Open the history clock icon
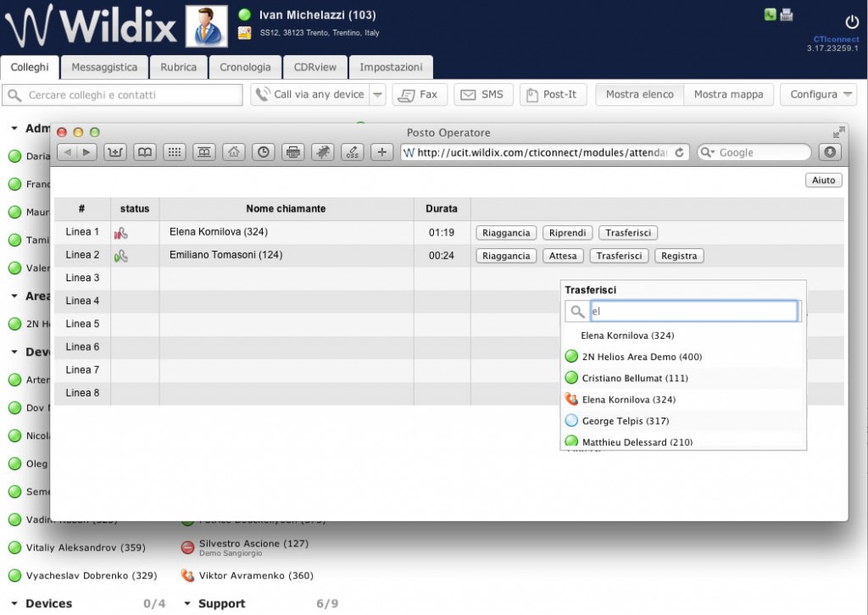 [264, 152]
